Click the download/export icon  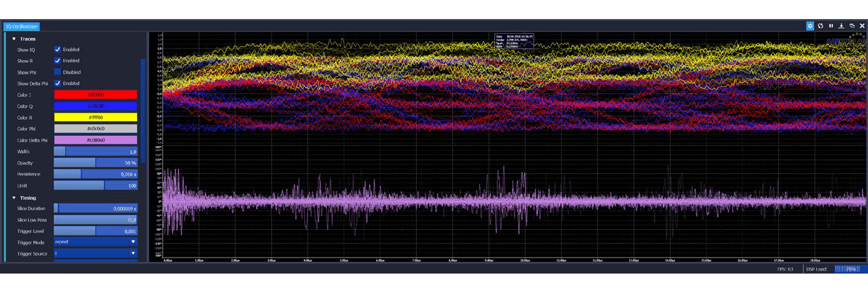842,26
